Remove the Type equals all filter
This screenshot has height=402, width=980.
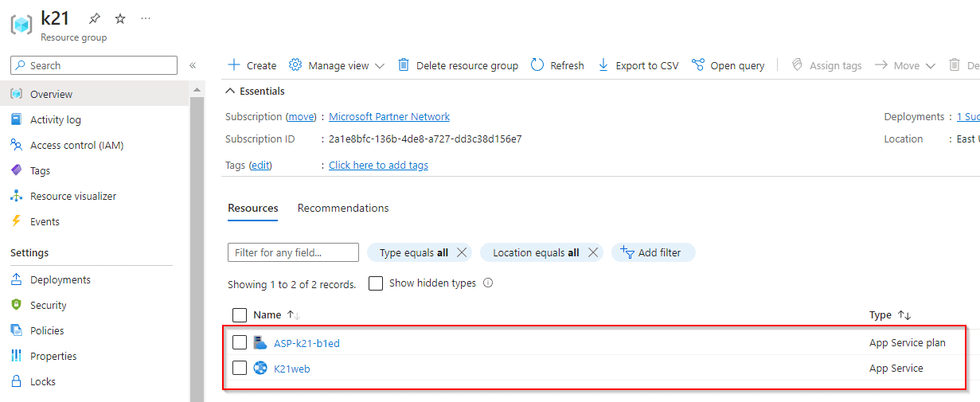click(461, 252)
